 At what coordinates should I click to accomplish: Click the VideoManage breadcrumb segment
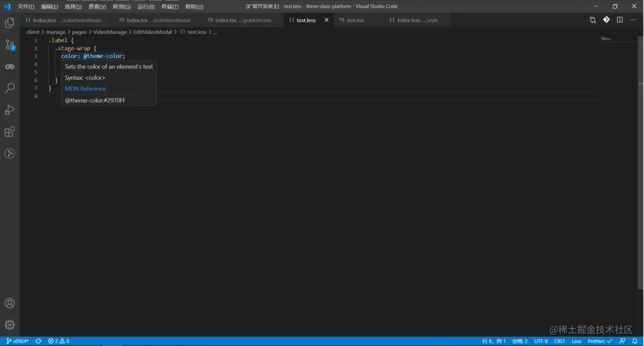[110, 32]
